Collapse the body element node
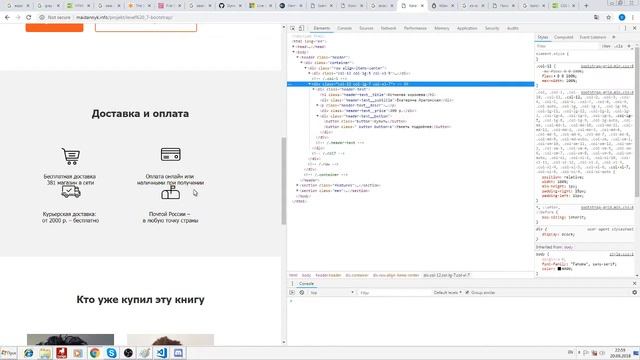This screenshot has height=360, width=640. (x=293, y=52)
